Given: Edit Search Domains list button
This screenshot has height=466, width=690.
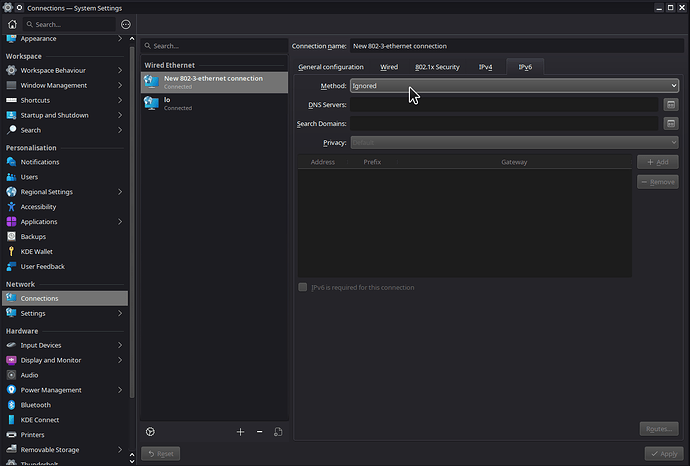Looking at the screenshot, I should [x=671, y=124].
